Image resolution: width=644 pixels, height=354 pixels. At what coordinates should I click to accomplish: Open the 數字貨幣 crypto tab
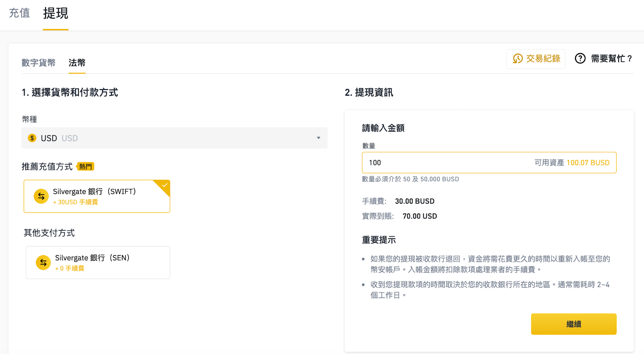tap(39, 63)
